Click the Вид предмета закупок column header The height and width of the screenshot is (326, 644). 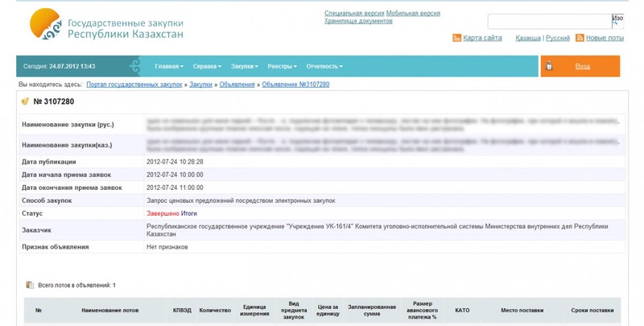click(294, 311)
